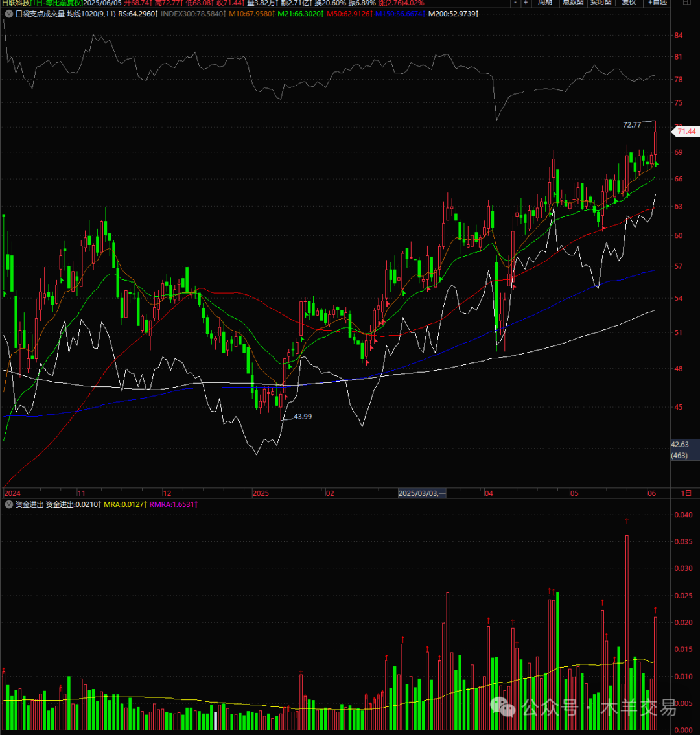The image size is (700, 735).
Task: Expand the 资金进出 indicator dropdown
Action: (x=9, y=504)
